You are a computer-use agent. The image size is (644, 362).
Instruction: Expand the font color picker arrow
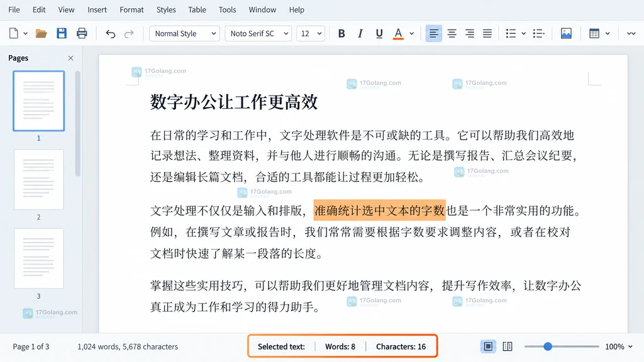click(411, 34)
